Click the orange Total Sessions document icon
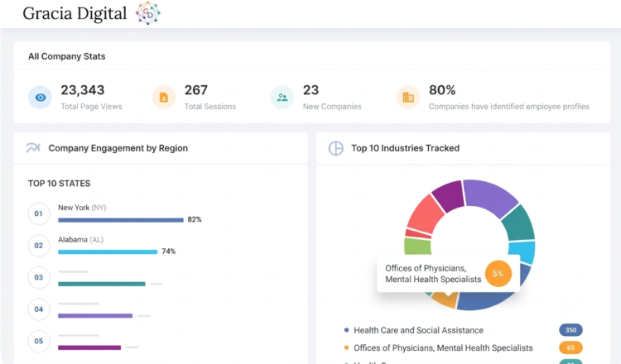The height and width of the screenshot is (364, 621). point(164,98)
